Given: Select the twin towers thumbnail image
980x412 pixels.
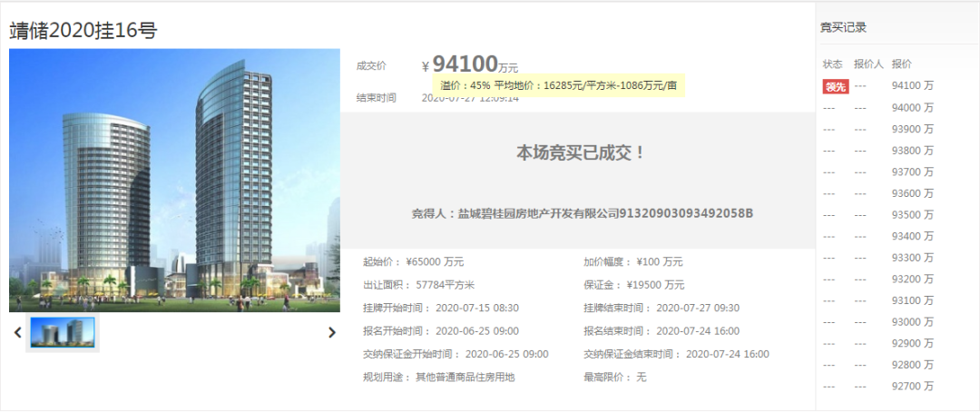Looking at the screenshot, I should (63, 333).
